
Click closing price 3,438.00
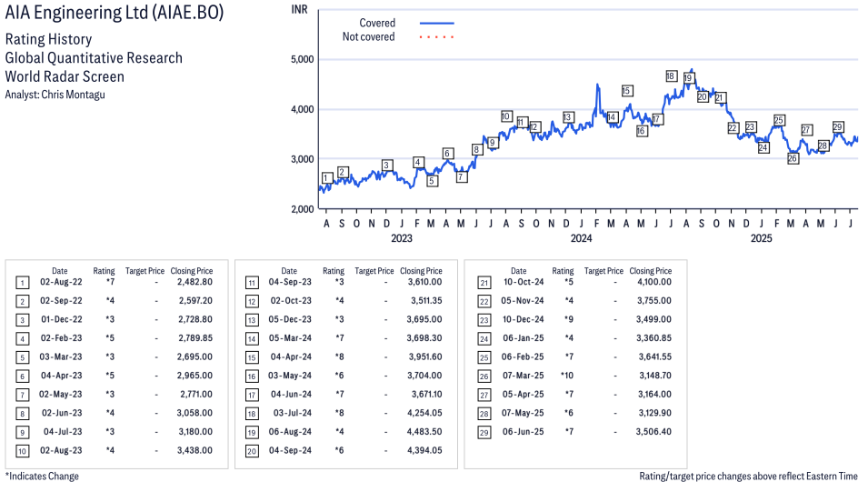click(195, 450)
